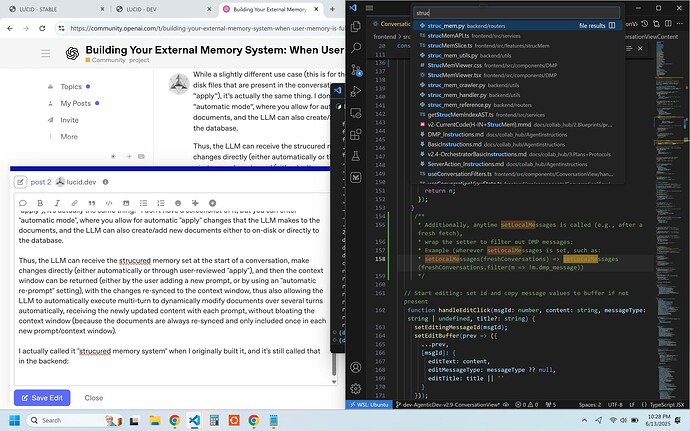690x431 pixels.
Task: Open the Accounts icon in VS Code
Action: [x=356, y=367]
